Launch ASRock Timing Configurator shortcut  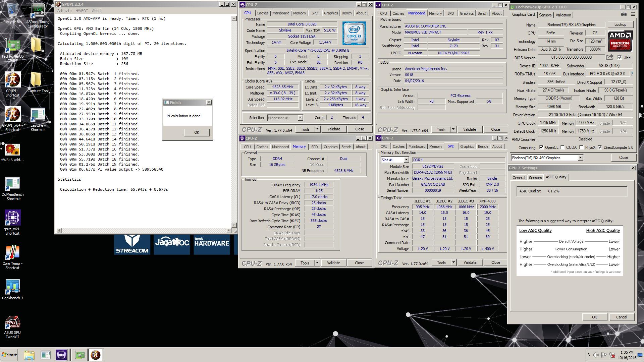click(x=38, y=16)
